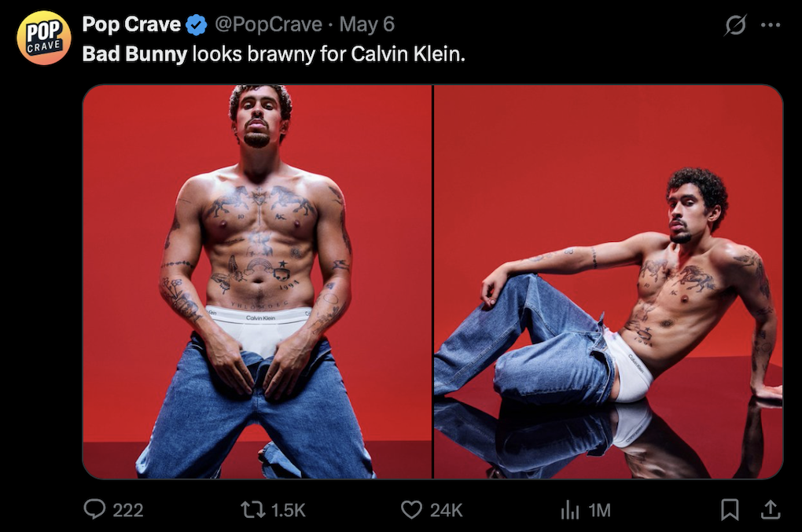Toggle the heart like icon
The width and height of the screenshot is (802, 532).
pyautogui.click(x=411, y=510)
